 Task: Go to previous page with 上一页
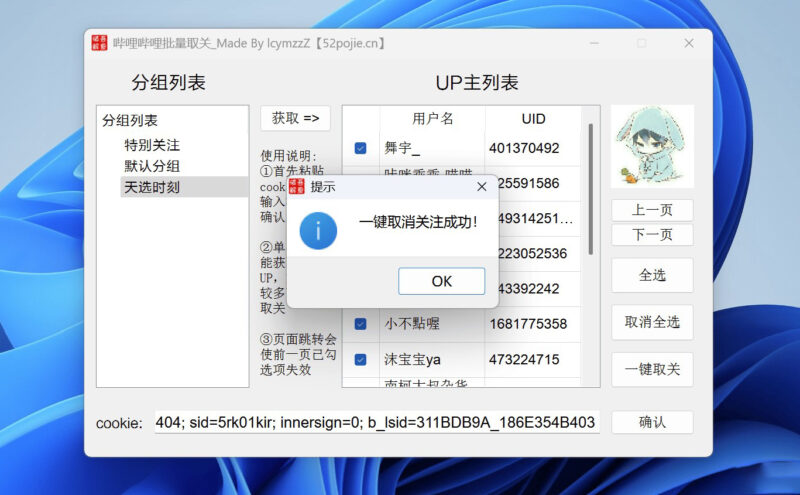click(652, 210)
